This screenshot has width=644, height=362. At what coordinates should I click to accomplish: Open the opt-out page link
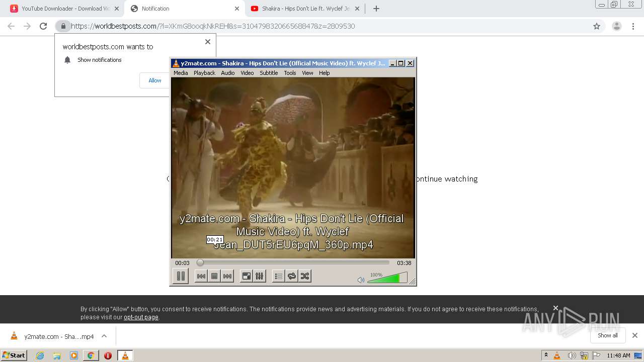[x=141, y=317]
